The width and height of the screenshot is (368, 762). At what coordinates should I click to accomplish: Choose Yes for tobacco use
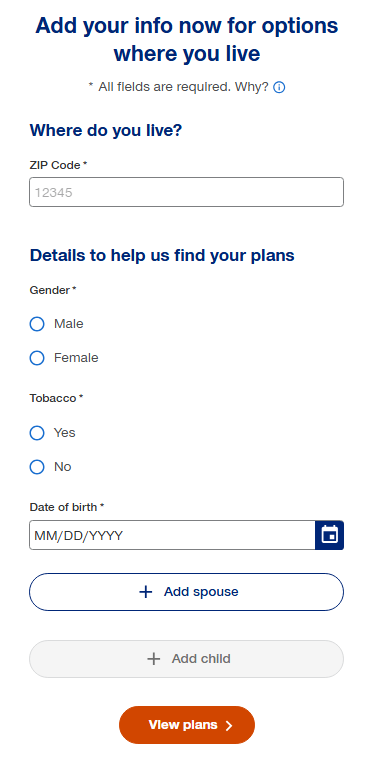click(37, 433)
